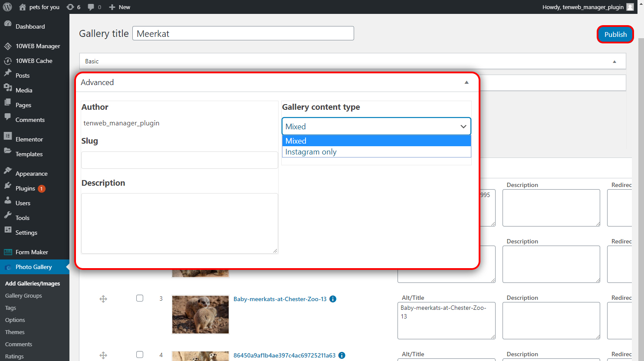Image resolution: width=644 pixels, height=361 pixels.
Task: Click the Publish button
Action: pyautogui.click(x=615, y=34)
